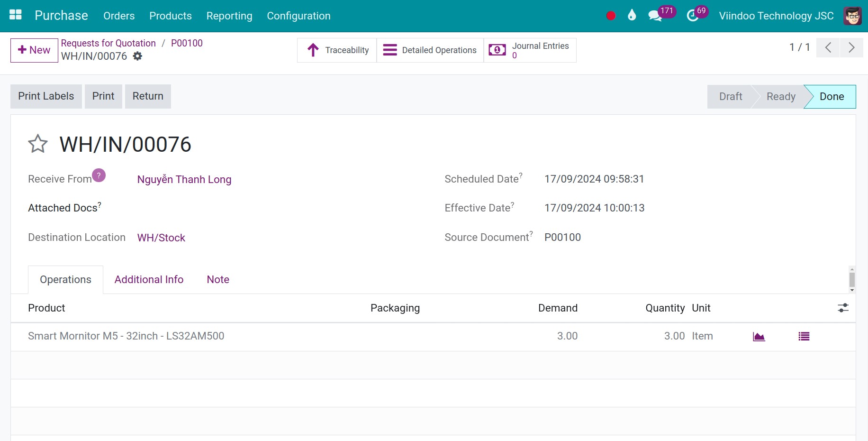The image size is (868, 441).
Task: Open the activities clock with 69 items
Action: [692, 15]
